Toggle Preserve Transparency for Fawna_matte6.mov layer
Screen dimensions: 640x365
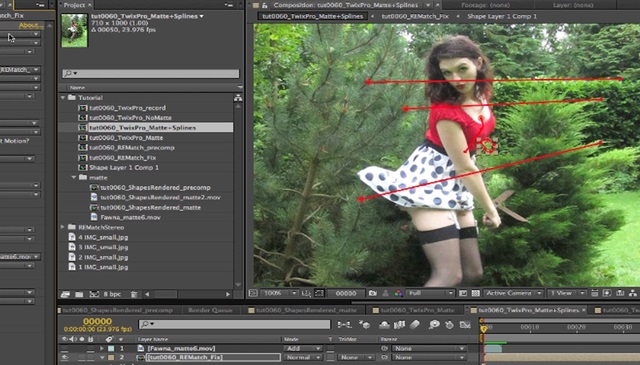click(x=331, y=349)
